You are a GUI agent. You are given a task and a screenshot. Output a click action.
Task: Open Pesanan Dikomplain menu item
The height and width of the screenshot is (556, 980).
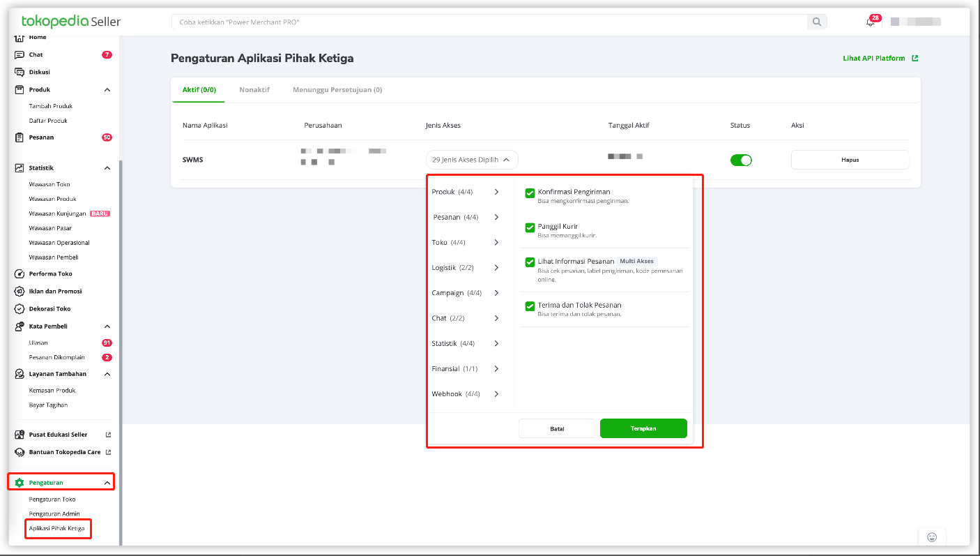pyautogui.click(x=57, y=357)
